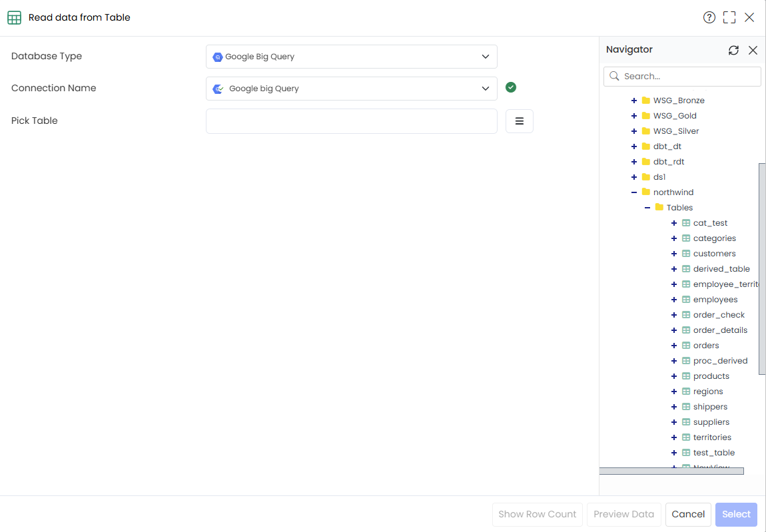Open the help question mark icon

709,17
